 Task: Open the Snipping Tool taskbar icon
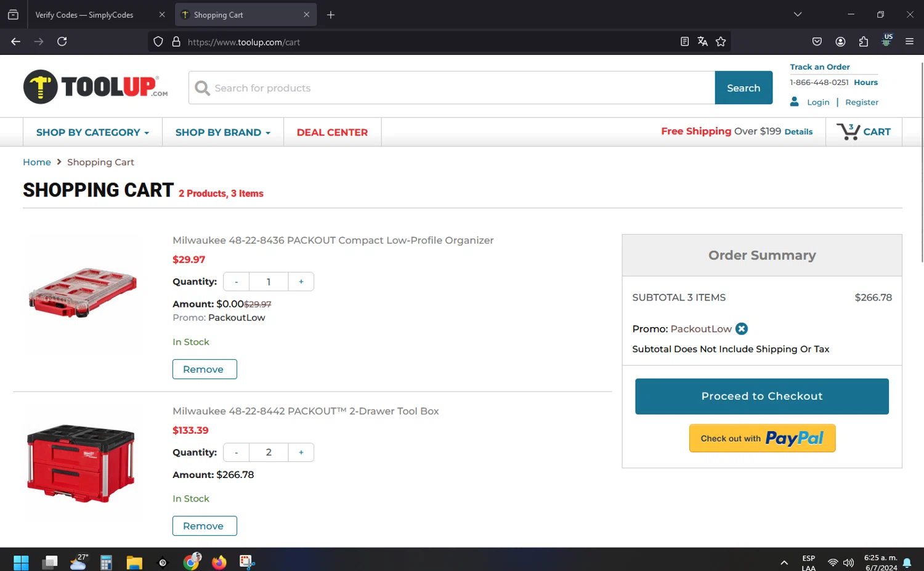[x=247, y=562]
